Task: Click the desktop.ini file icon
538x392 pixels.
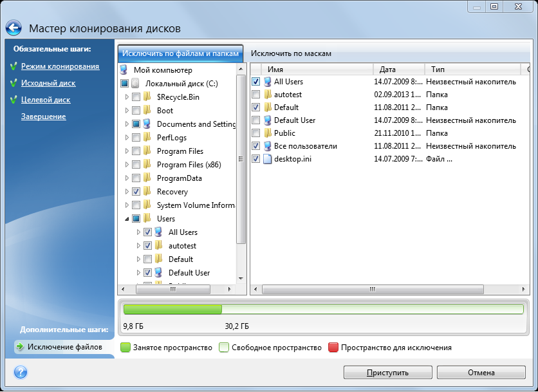Action: [x=267, y=159]
